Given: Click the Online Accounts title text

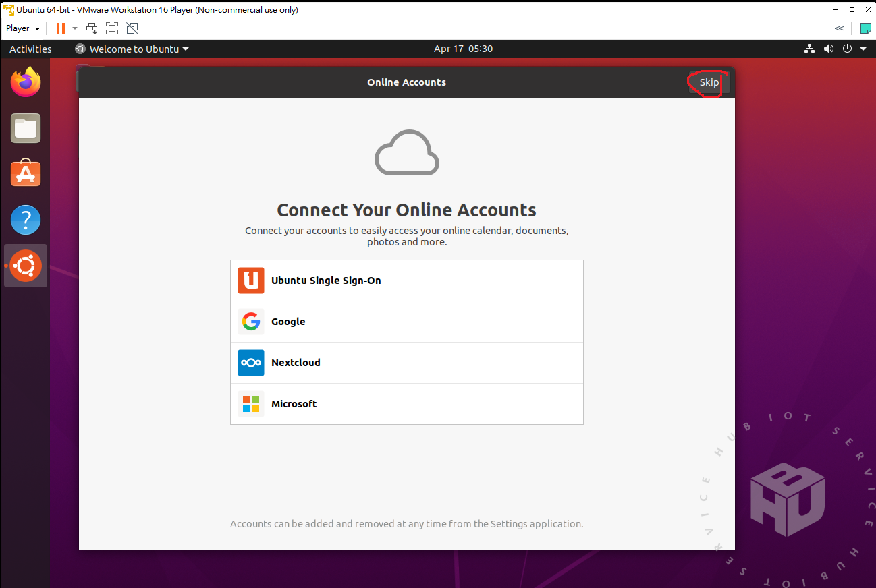Looking at the screenshot, I should [x=406, y=82].
